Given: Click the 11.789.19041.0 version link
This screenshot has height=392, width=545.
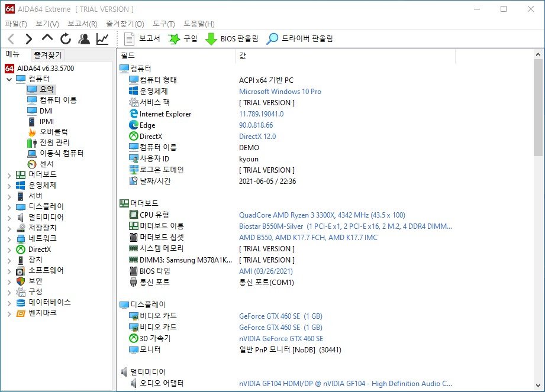Looking at the screenshot, I should tap(261, 114).
